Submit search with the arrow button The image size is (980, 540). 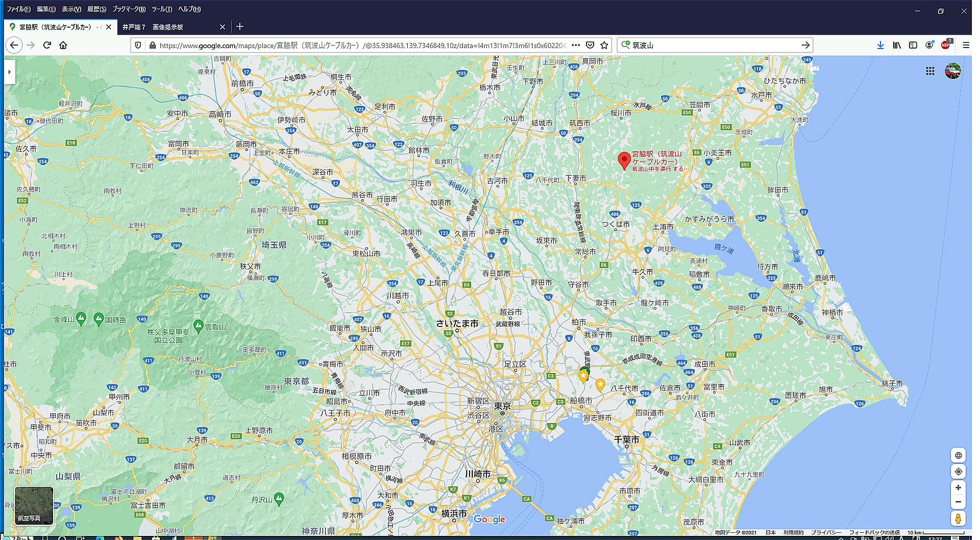[x=805, y=45]
